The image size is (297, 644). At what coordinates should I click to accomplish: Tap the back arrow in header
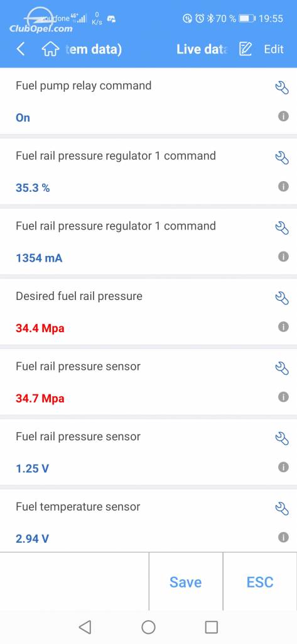[21, 49]
